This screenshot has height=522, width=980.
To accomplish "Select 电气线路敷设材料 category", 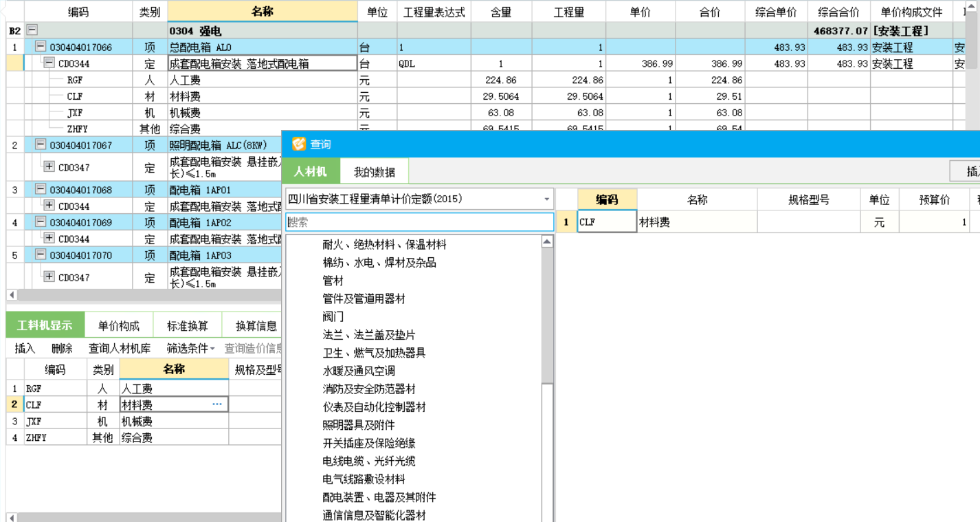I will [364, 479].
